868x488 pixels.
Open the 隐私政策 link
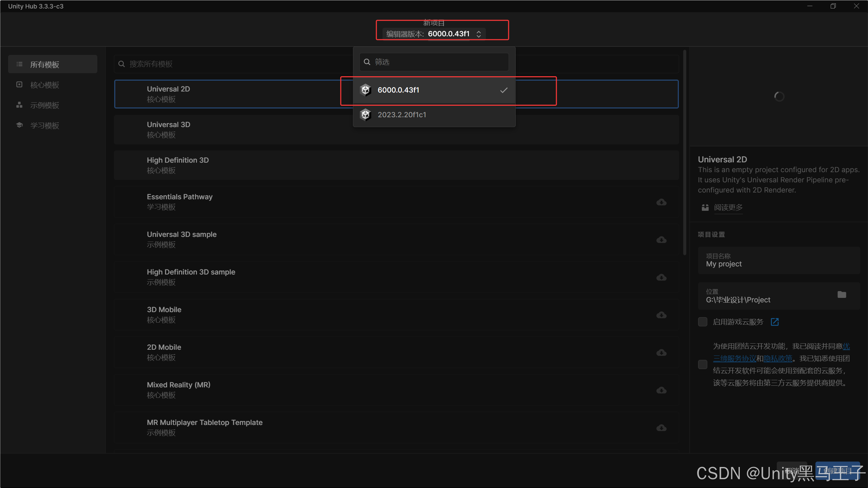778,359
